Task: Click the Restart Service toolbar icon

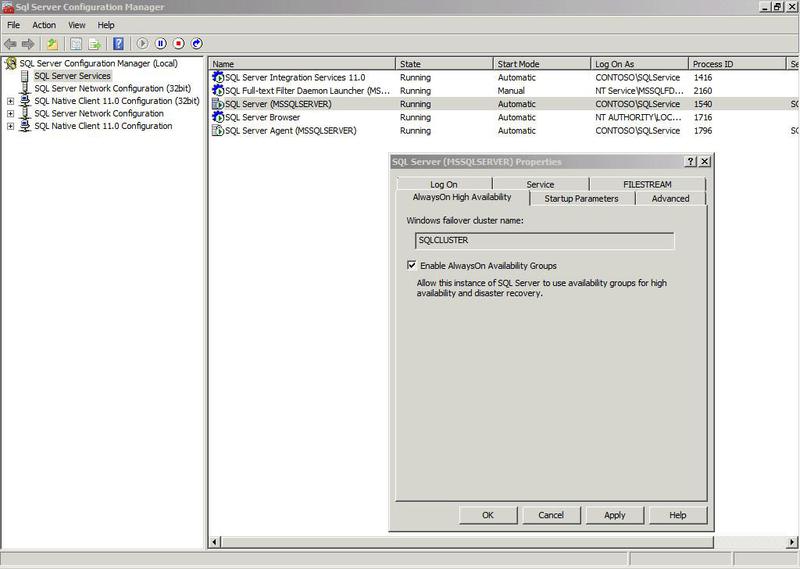Action: coord(197,44)
